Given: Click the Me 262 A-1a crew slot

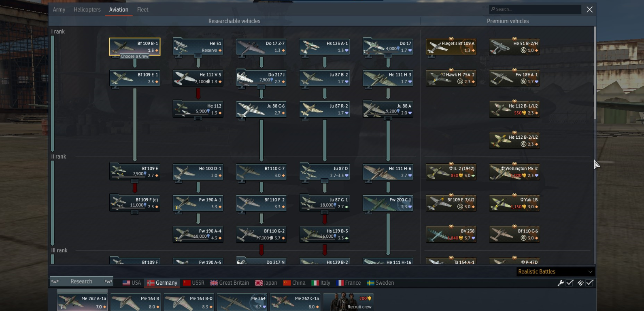Looking at the screenshot, I should point(82,303).
